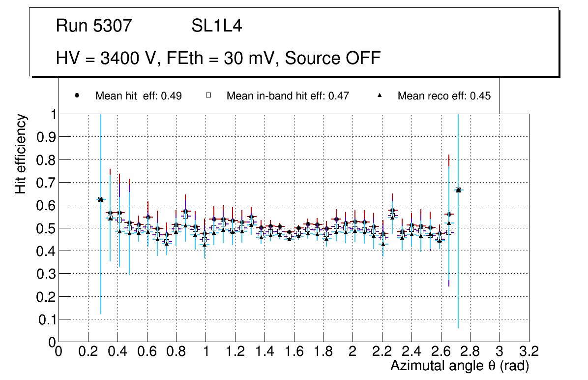
Task: Click the x-axis origin tick label '0'
Action: [x=59, y=351]
